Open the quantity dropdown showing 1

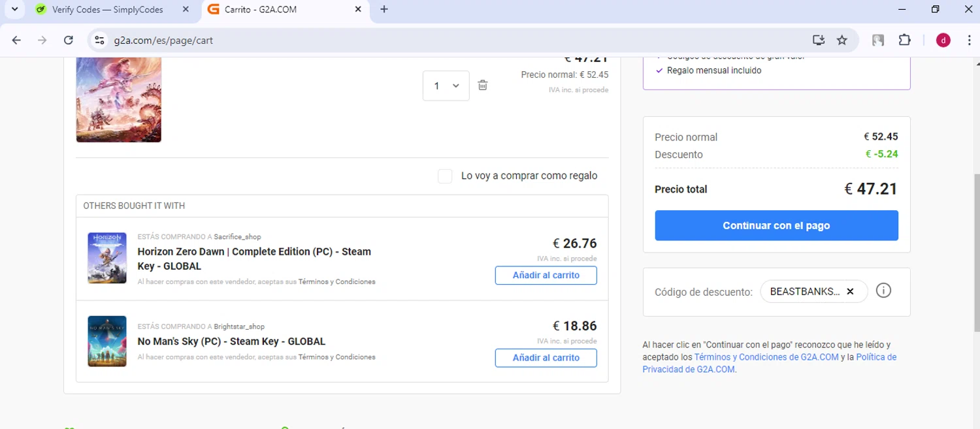click(446, 86)
